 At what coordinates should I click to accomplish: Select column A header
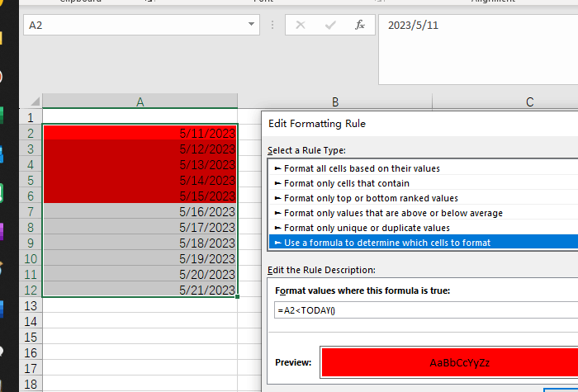coord(140,102)
